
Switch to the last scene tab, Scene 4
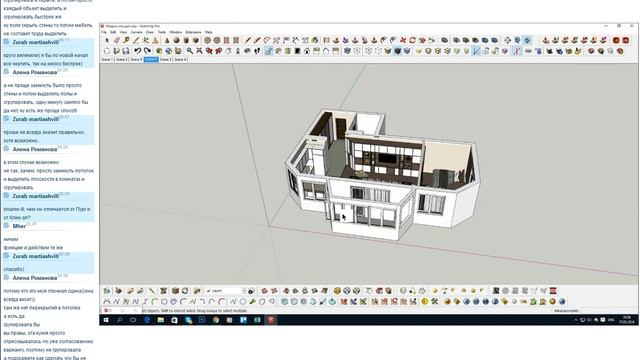tap(180, 60)
